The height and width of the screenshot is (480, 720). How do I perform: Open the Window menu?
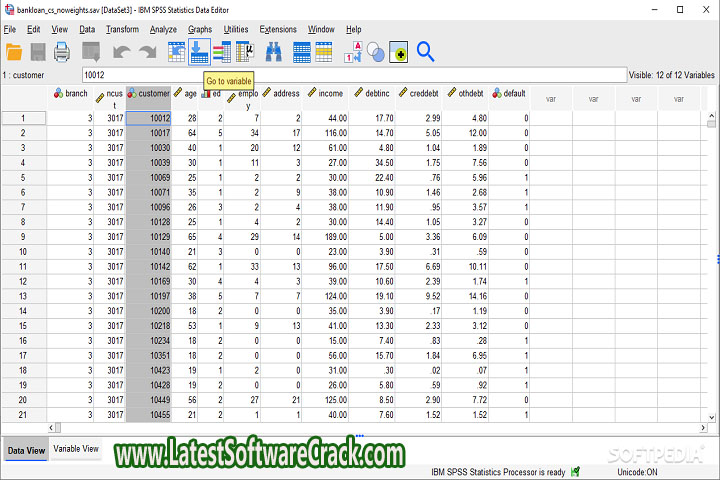point(321,29)
